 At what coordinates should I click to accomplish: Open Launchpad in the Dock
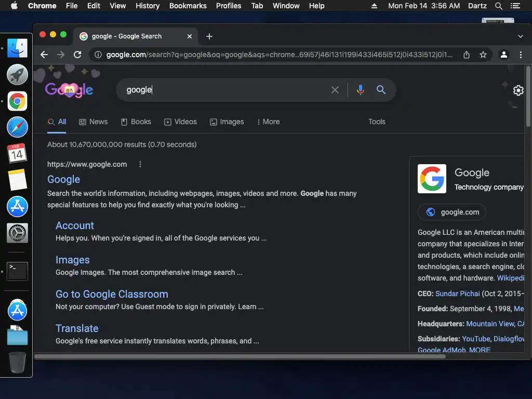17,74
